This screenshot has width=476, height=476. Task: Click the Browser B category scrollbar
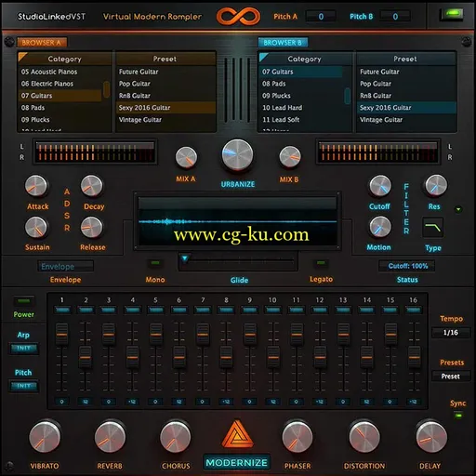point(348,96)
